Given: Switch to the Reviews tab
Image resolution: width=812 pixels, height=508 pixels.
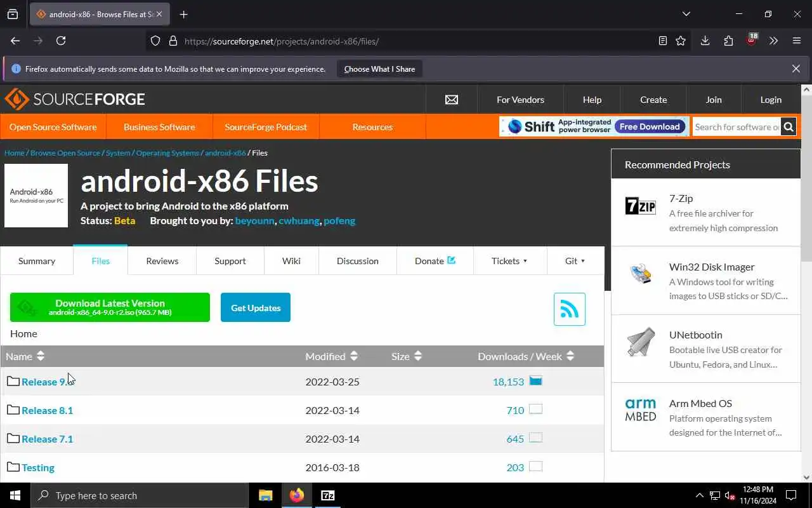Looking at the screenshot, I should pos(162,261).
